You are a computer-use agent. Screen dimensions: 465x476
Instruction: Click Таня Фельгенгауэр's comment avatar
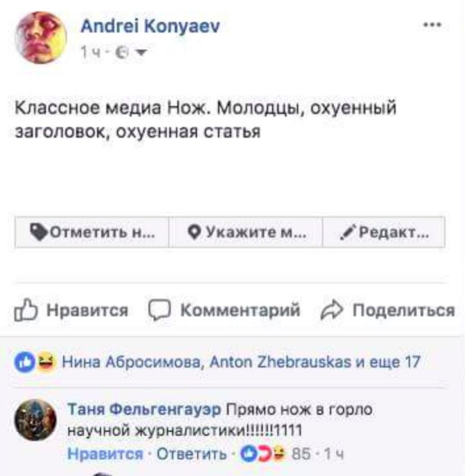click(35, 420)
